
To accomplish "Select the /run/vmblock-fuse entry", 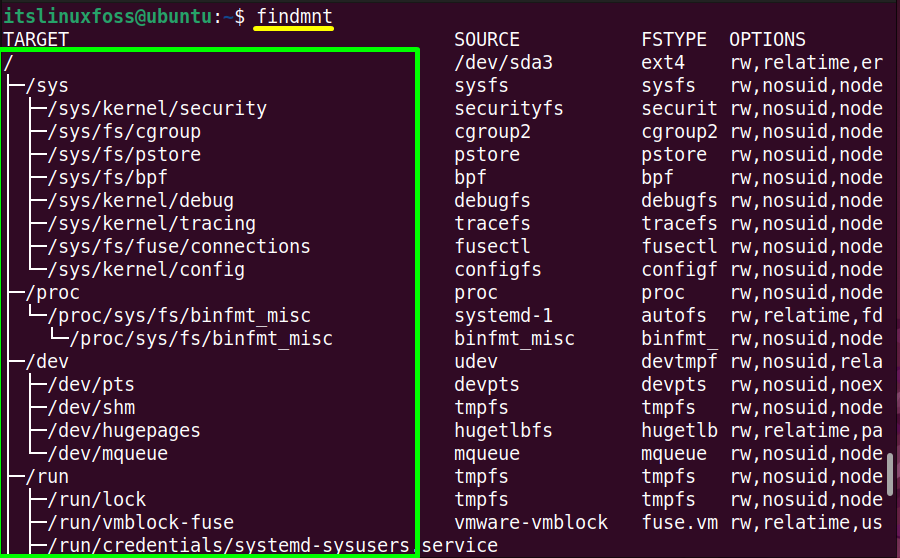I will pyautogui.click(x=141, y=522).
